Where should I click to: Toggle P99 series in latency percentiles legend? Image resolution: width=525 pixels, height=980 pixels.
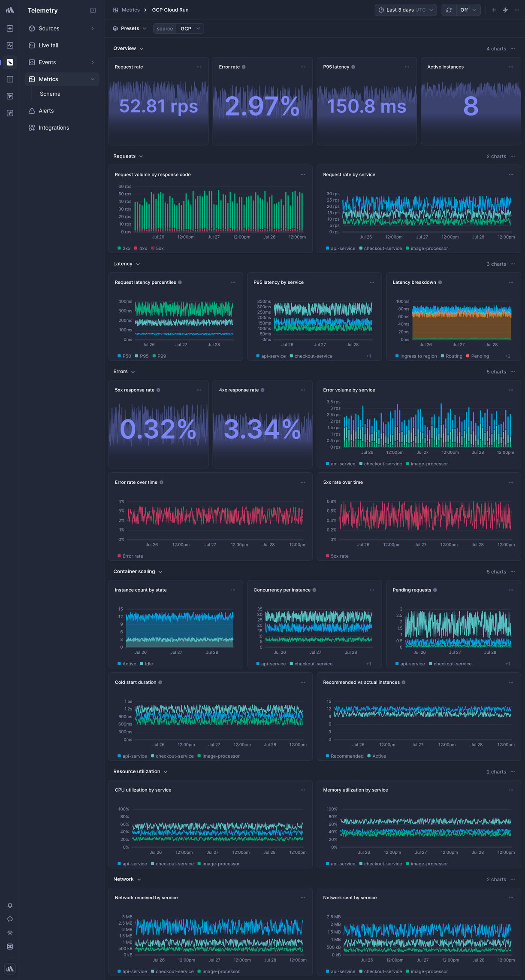[x=159, y=356]
